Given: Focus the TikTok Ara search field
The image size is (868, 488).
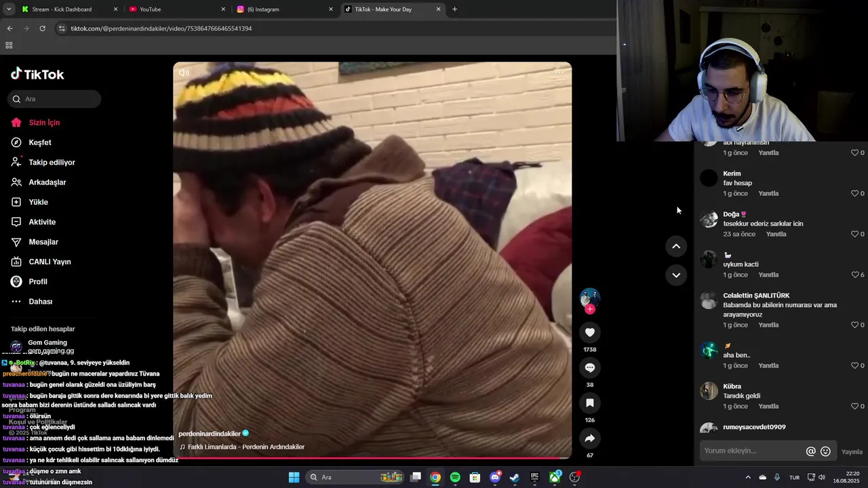Looking at the screenshot, I should pos(54,99).
